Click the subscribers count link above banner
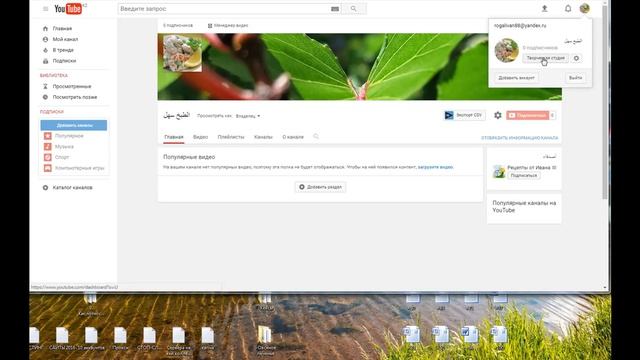This screenshot has width=640, height=360. pos(178,25)
